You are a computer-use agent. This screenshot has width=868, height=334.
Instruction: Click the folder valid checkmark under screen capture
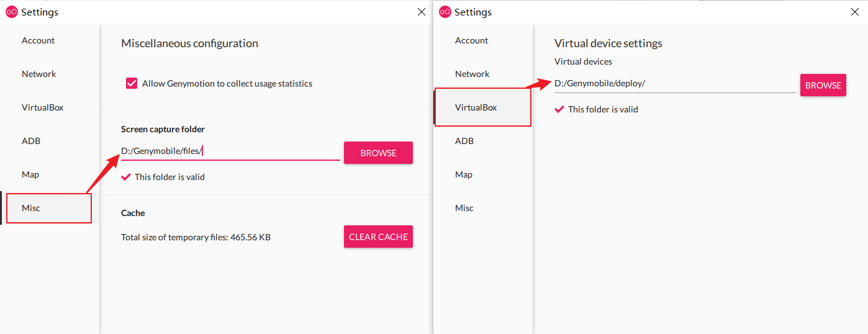tap(126, 177)
